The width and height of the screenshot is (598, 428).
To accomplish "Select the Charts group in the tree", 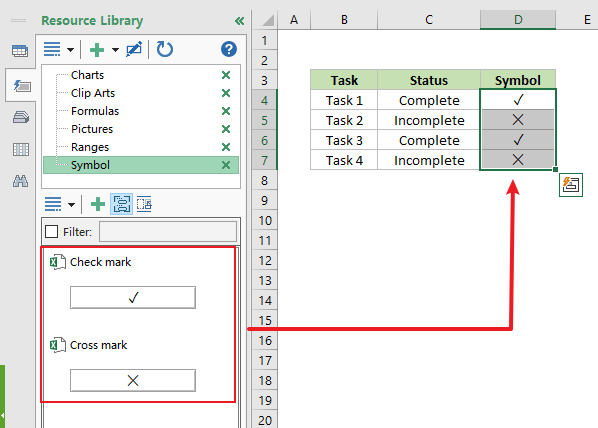I will 87,75.
